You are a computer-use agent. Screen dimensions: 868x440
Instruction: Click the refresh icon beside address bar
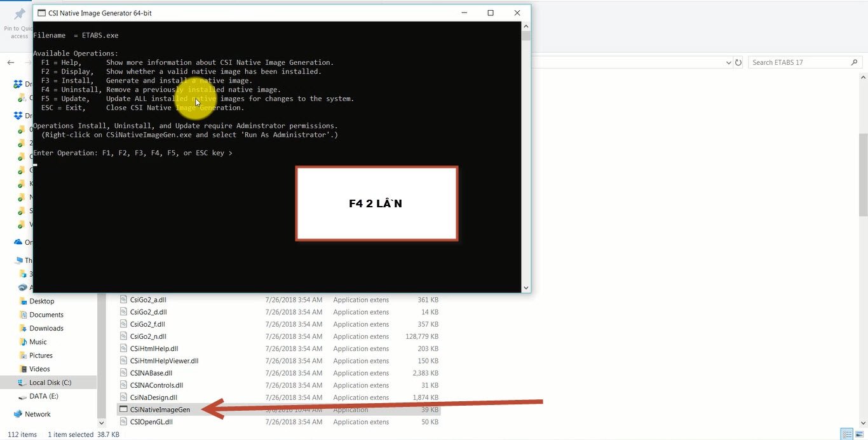(x=738, y=62)
